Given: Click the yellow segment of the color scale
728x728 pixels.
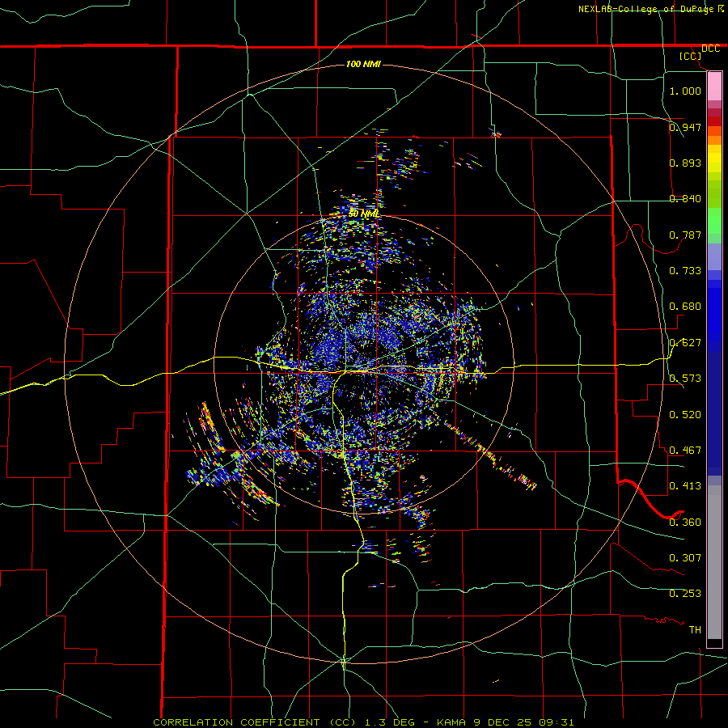Looking at the screenshot, I should (x=714, y=159).
